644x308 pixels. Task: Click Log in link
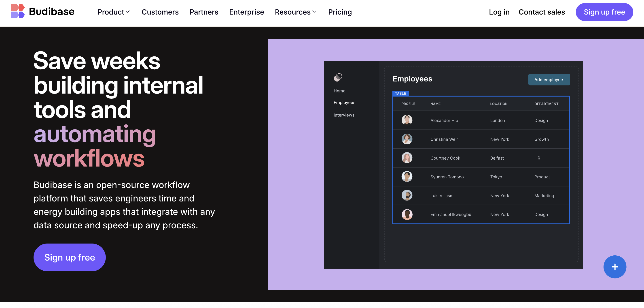[x=499, y=12]
